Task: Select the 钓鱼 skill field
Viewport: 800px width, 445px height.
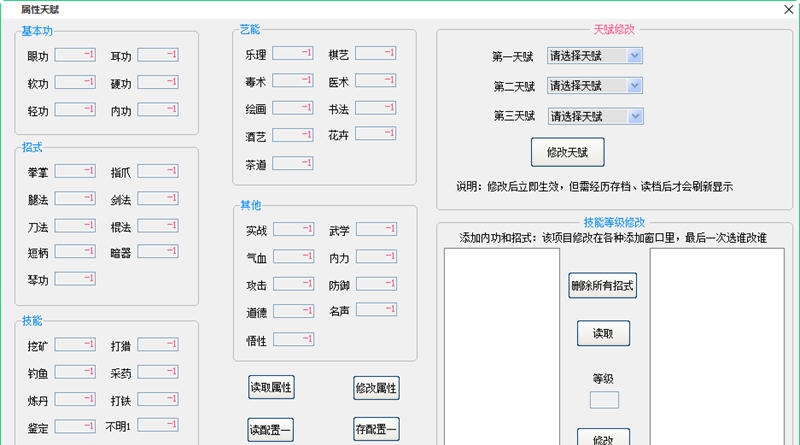Action: coord(75,373)
